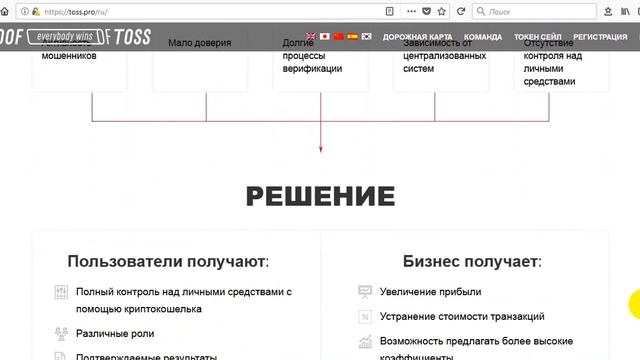Click the icon beside Различные роли
Image resolution: width=640 pixels, height=360 pixels.
[x=61, y=333]
